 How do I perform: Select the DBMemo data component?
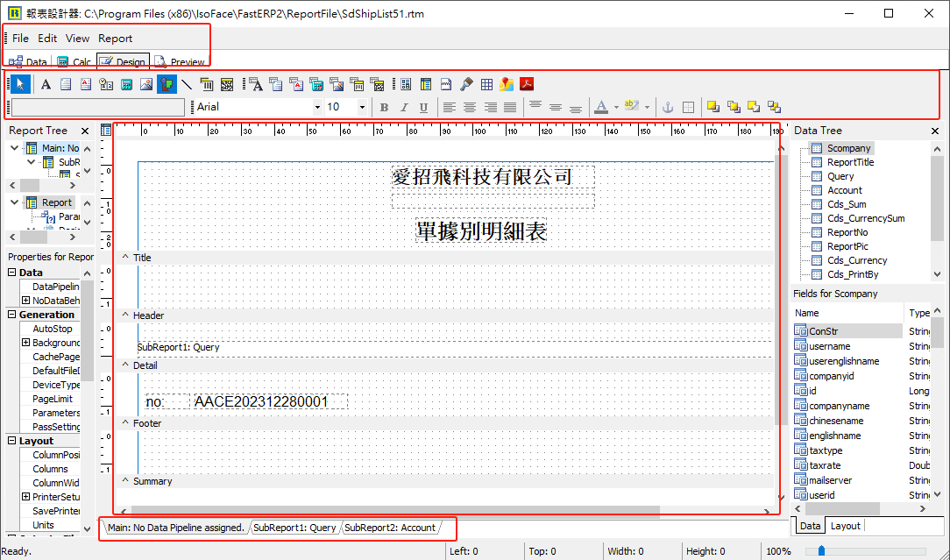276,84
